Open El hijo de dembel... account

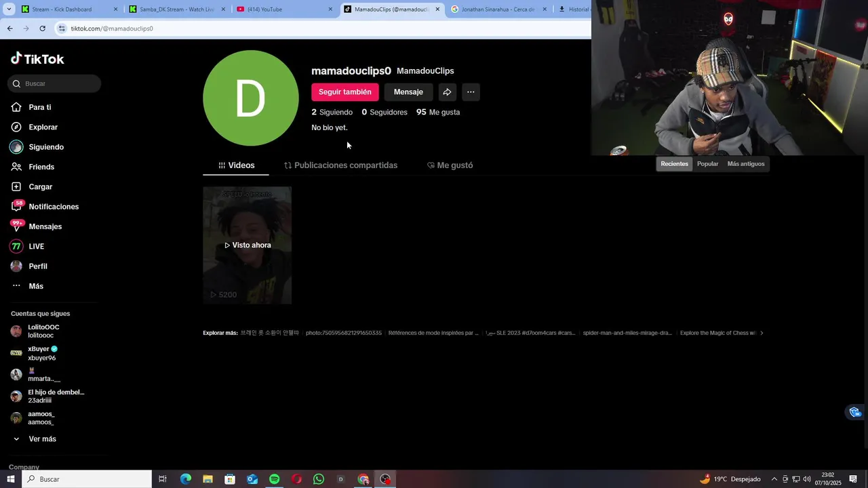click(x=47, y=396)
